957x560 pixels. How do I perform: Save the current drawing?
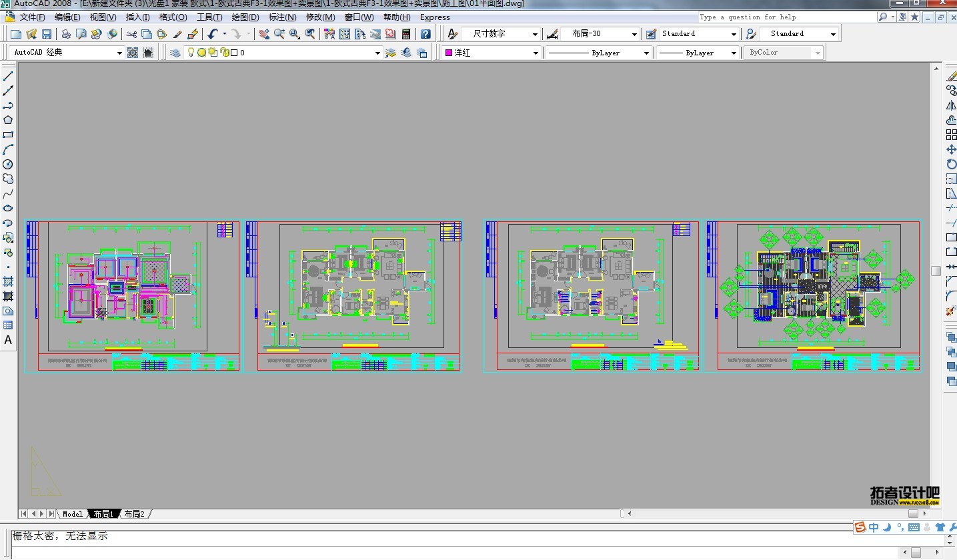(47, 33)
